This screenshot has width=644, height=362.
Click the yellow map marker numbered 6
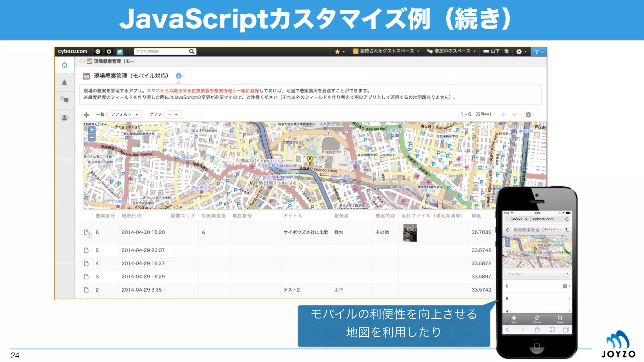click(310, 160)
